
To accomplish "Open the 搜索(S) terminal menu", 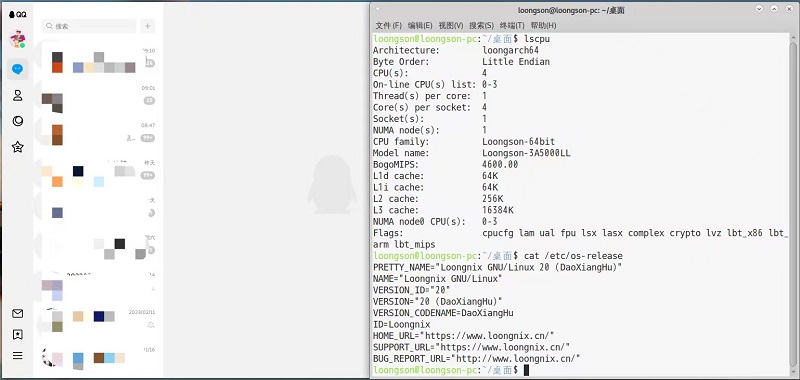I will 481,25.
